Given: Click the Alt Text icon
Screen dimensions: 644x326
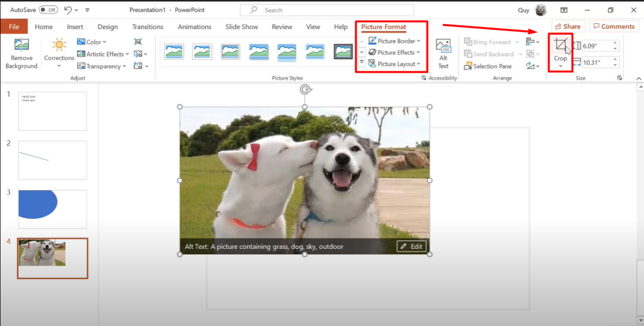Looking at the screenshot, I should coord(443,46).
